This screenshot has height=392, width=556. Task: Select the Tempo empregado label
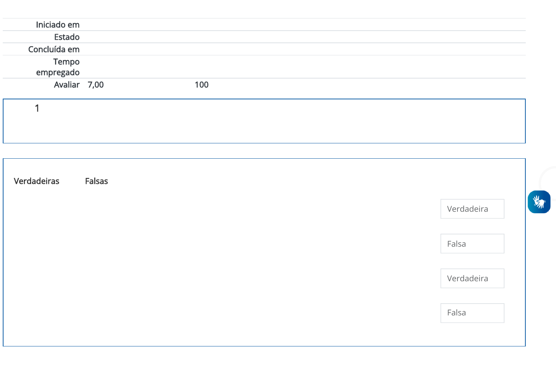[58, 67]
